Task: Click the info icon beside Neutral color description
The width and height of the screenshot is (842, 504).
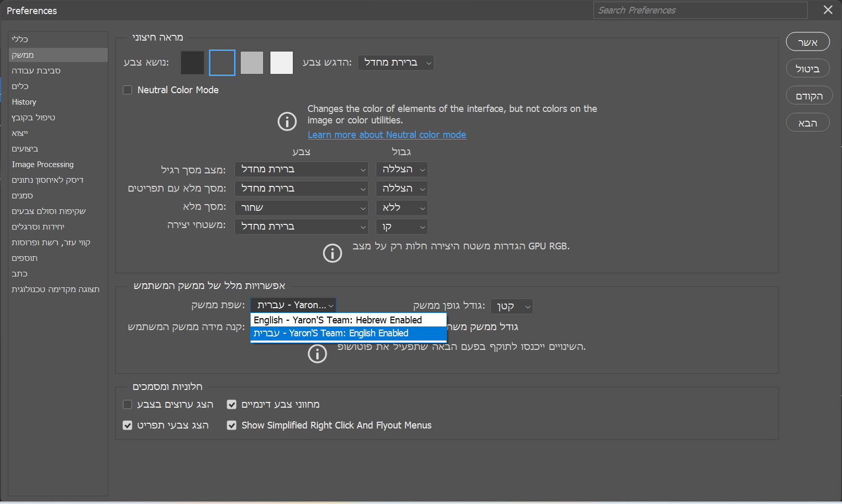Action: 287,121
